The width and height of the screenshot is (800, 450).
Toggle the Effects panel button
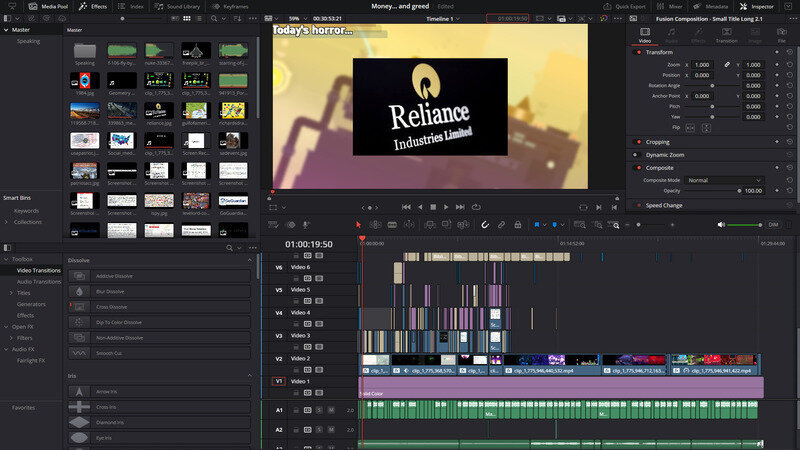93,7
